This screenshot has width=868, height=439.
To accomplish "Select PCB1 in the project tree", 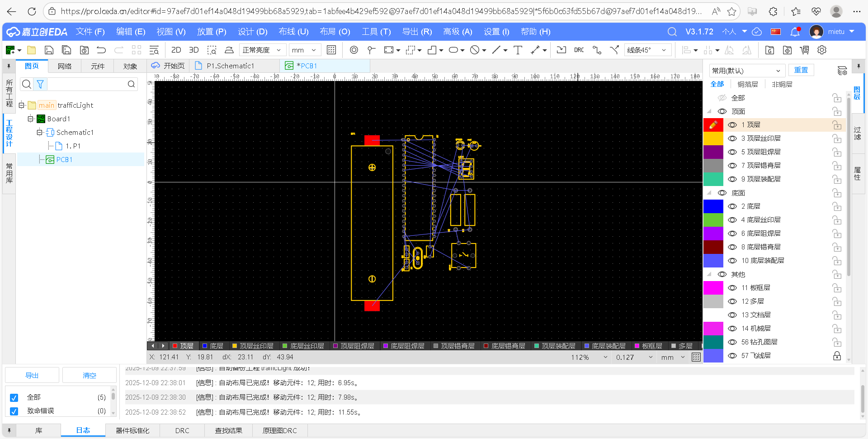I will 64,159.
